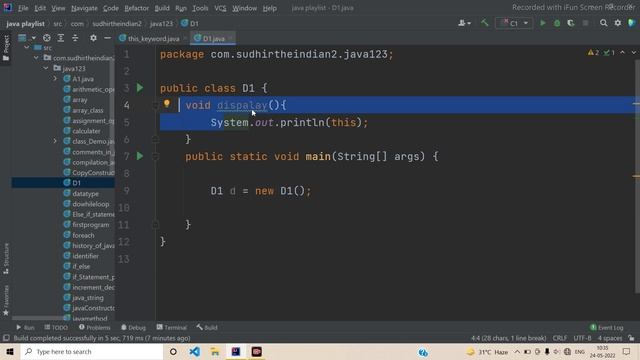Open the firstprogram file in tree
Screen dimensions: 640x360
click(x=91, y=225)
